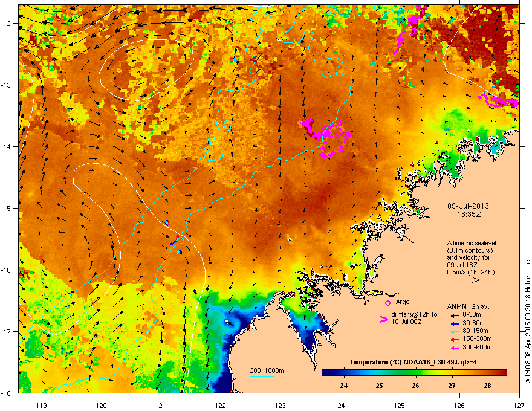Click the longitude axis label 126
This screenshot has width=532, height=411.
[459, 406]
